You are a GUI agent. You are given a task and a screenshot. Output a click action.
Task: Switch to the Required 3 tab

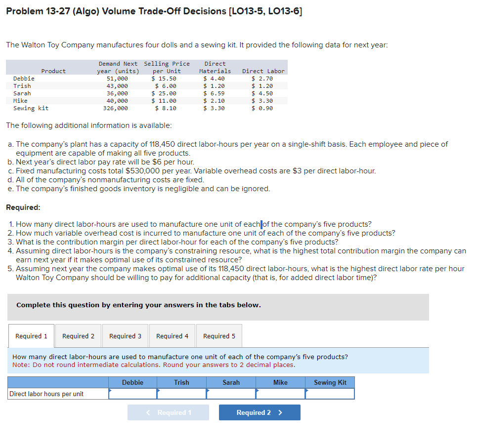tap(125, 336)
